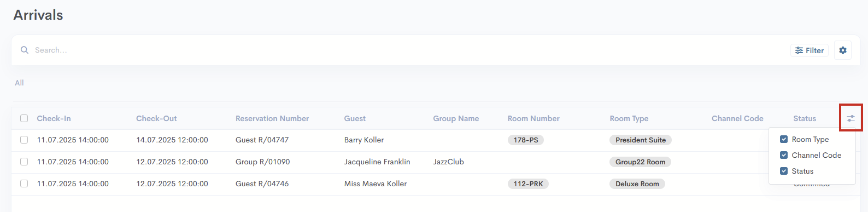The height and width of the screenshot is (212, 868).
Task: Sort by Reservation Number column header
Action: (x=272, y=118)
